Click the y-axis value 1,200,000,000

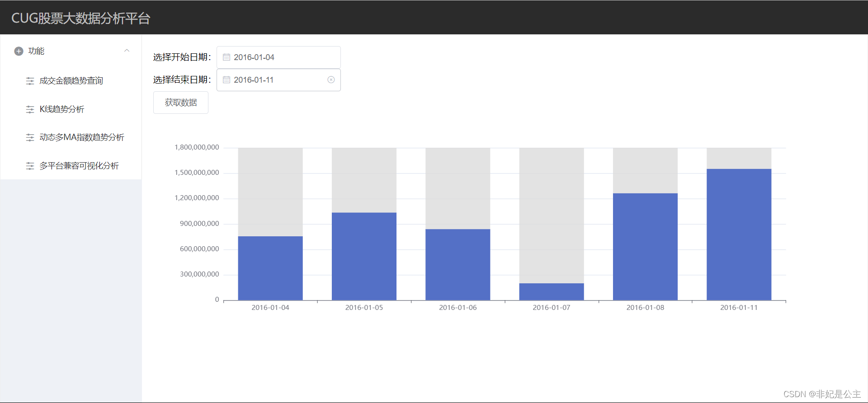197,198
